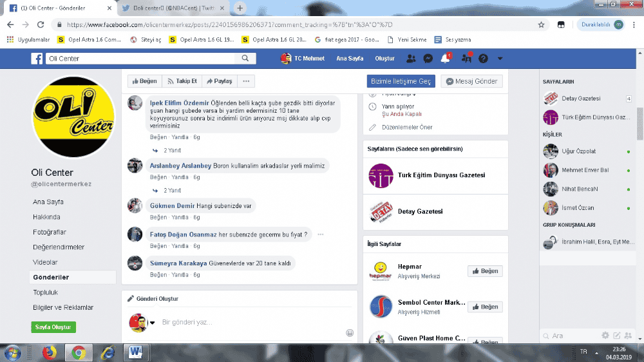Screen dimensions: 644x362
Task: Open Sümeyra Karakaya profile link
Action: (178, 263)
